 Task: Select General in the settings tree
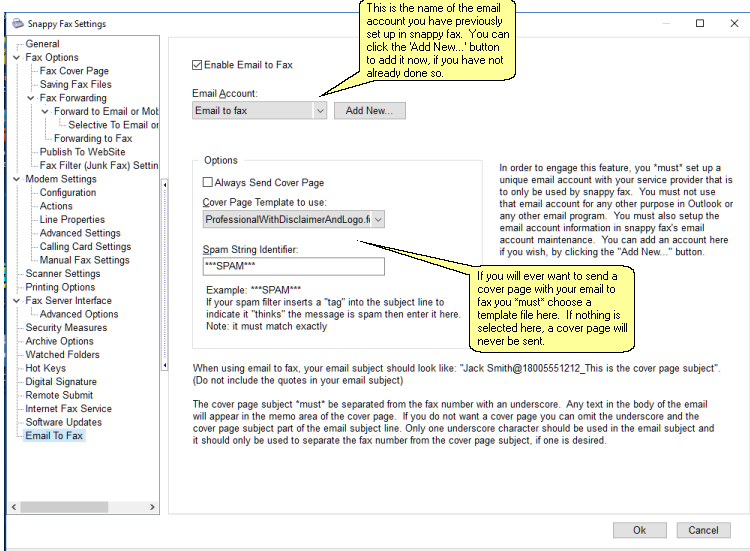[x=43, y=44]
